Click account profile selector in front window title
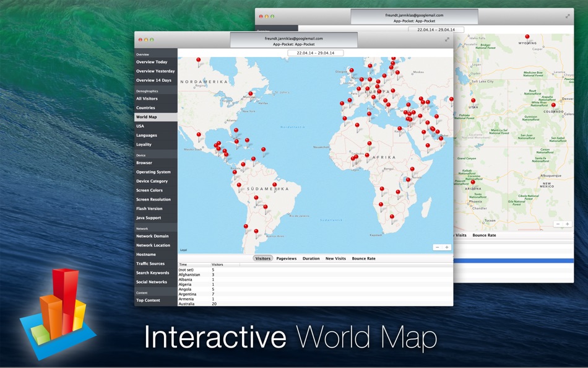588x368 pixels. point(293,41)
